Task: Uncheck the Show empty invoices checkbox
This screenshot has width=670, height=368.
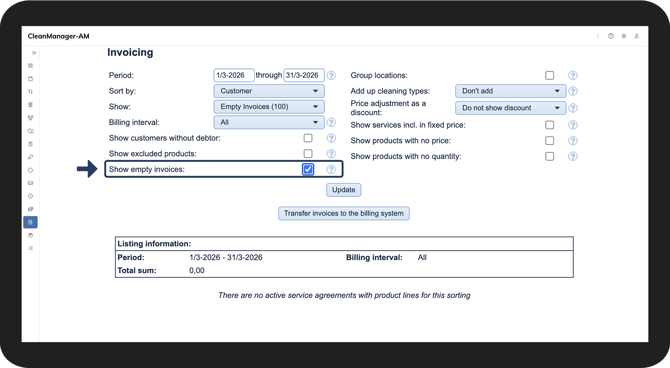Action: point(308,169)
